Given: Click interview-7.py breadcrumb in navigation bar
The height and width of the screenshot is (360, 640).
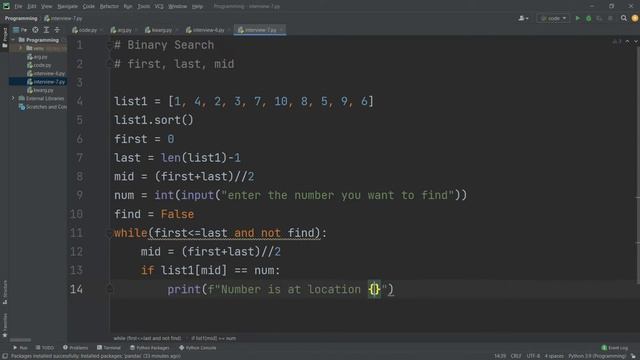Looking at the screenshot, I should pyautogui.click(x=63, y=18).
